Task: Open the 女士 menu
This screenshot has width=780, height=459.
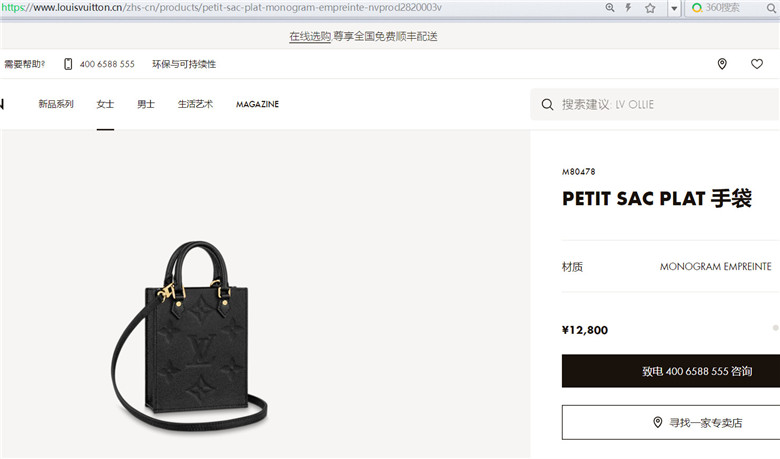Action: point(105,104)
